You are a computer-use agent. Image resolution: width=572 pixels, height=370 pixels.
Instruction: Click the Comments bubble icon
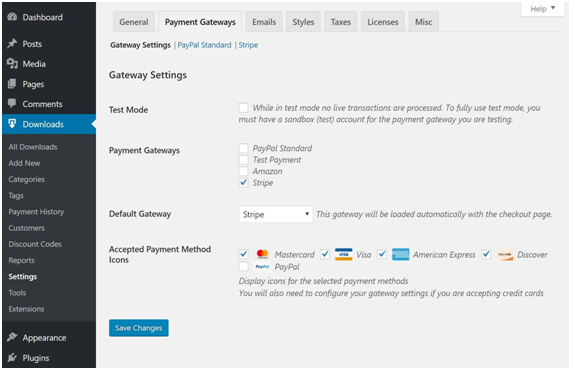[12, 103]
